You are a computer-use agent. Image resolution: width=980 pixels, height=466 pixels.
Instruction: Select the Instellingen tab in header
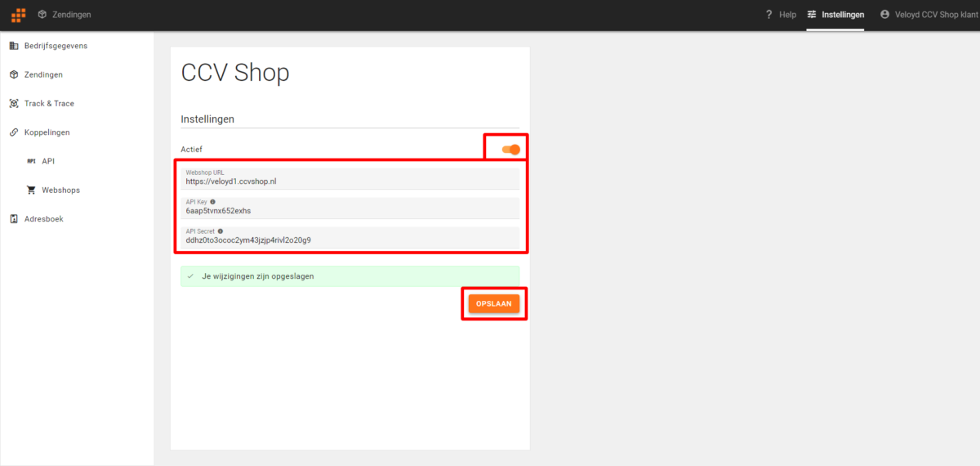835,15
